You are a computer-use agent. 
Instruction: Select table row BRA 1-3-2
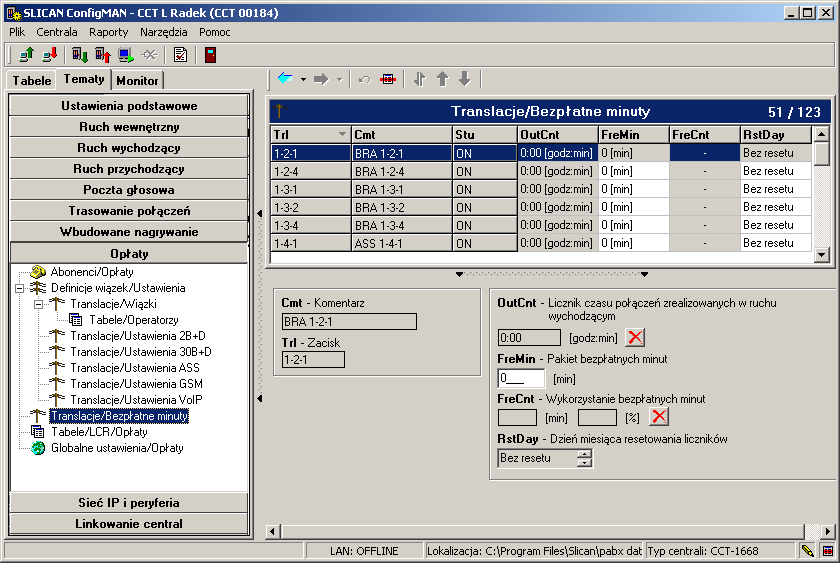[x=541, y=207]
